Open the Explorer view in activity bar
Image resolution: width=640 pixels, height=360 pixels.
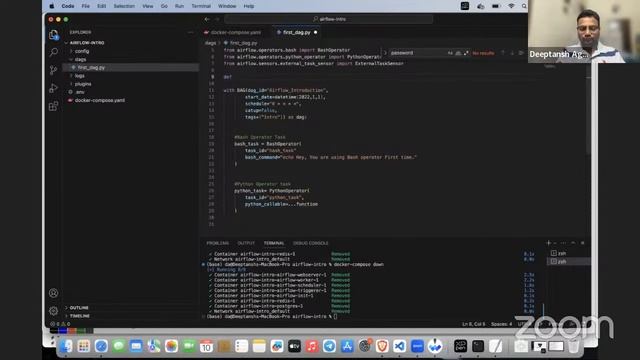coord(53,35)
